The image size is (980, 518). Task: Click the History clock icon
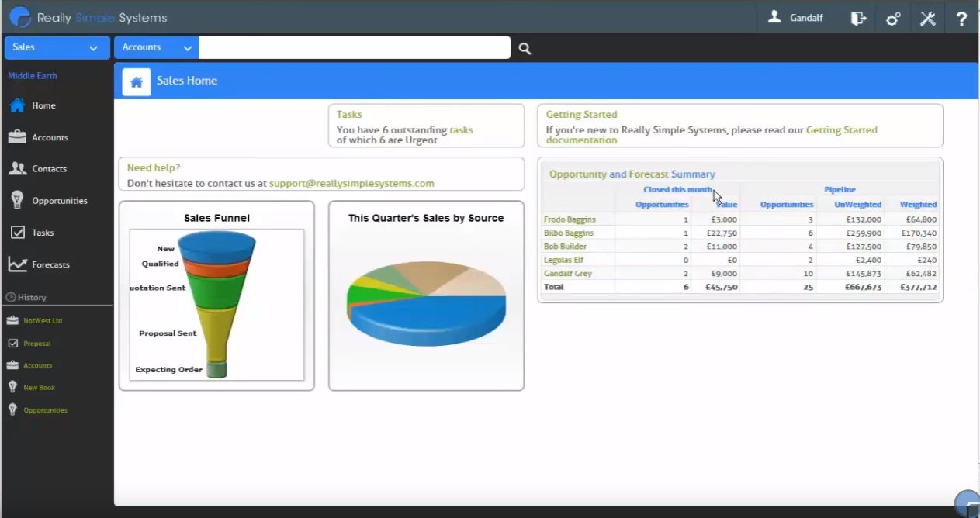coord(11,297)
